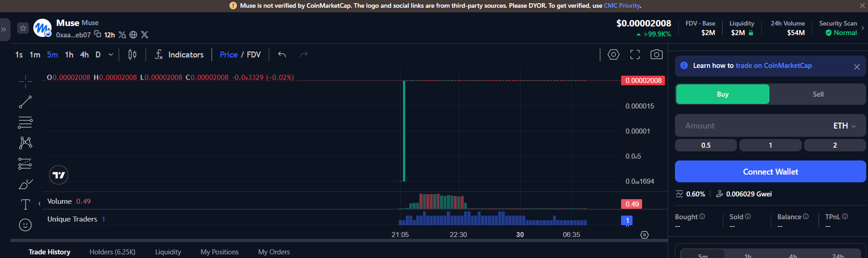Image resolution: width=868 pixels, height=258 pixels.
Task: Click the info icon in trade notice
Action: click(684, 66)
